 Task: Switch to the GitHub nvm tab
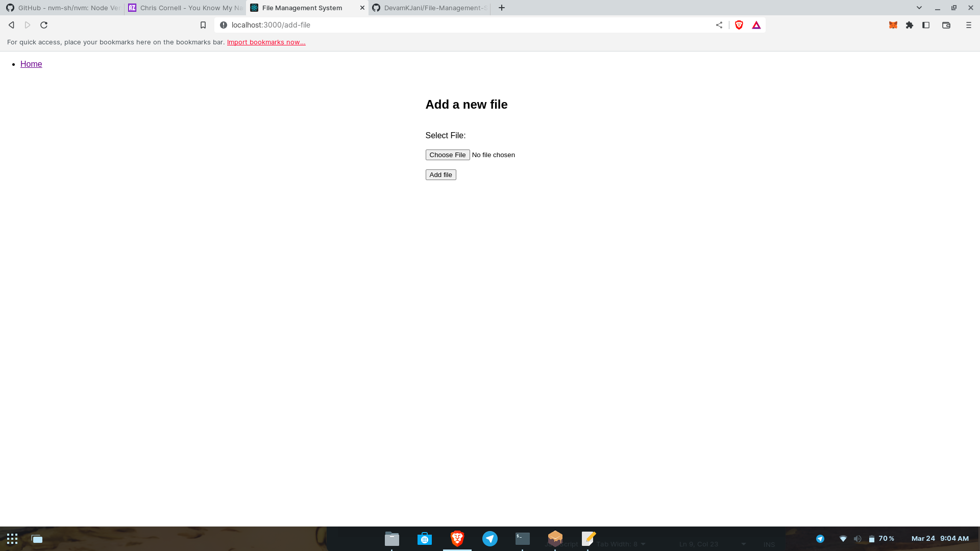[x=61, y=8]
